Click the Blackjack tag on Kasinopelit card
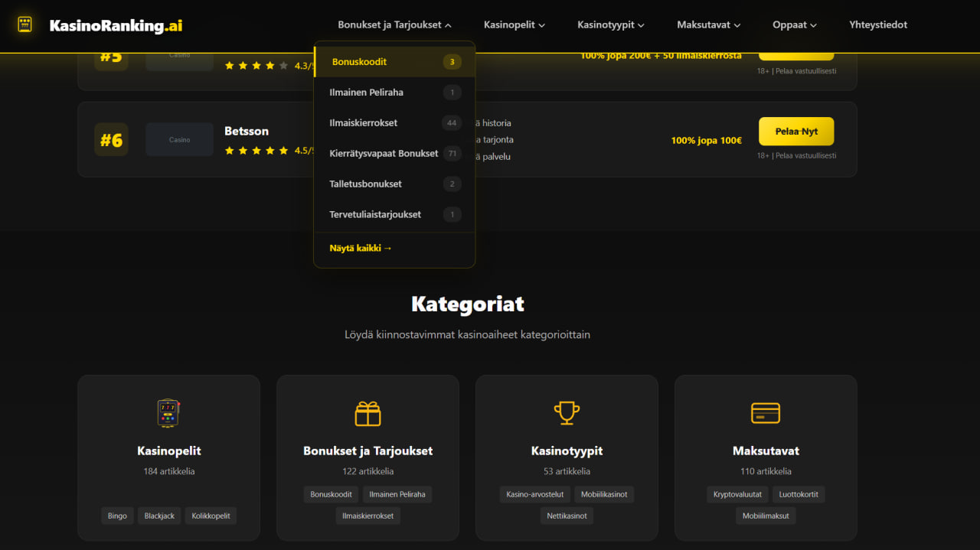The width and height of the screenshot is (980, 550). point(158,515)
